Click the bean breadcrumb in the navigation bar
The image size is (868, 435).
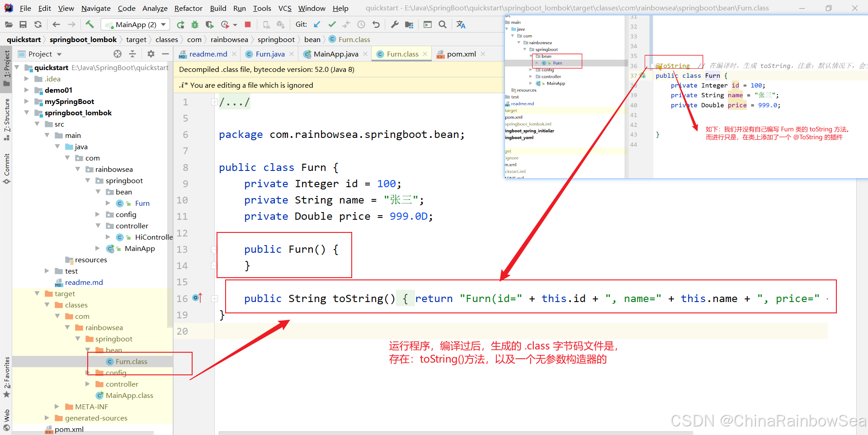[x=312, y=39]
